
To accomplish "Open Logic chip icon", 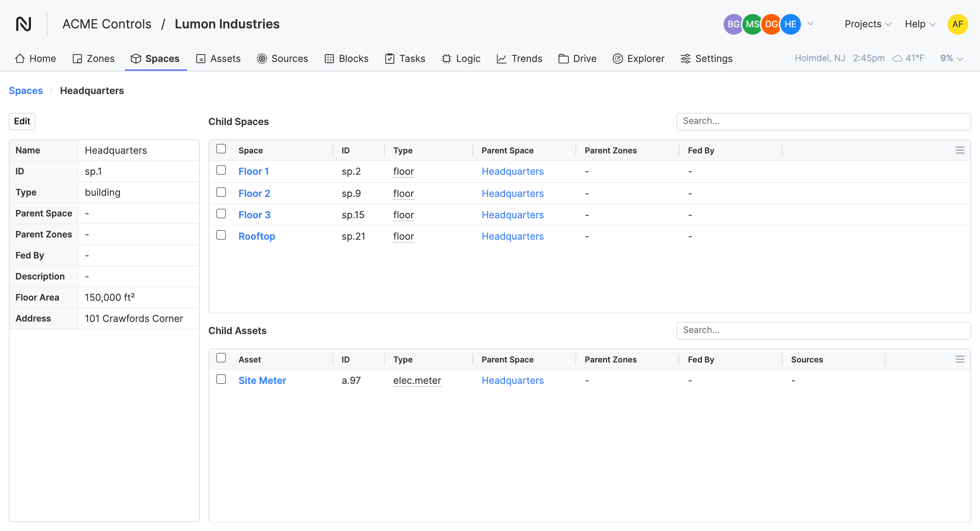I will coord(446,59).
